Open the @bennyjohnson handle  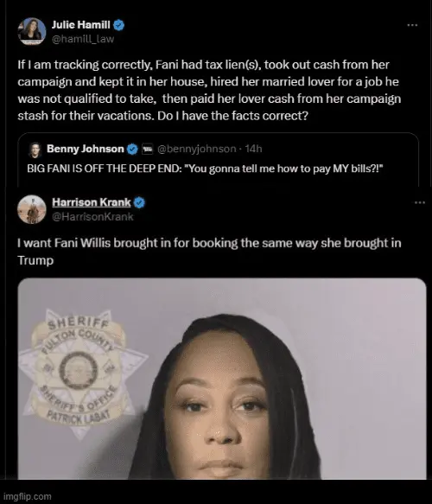[197, 149]
